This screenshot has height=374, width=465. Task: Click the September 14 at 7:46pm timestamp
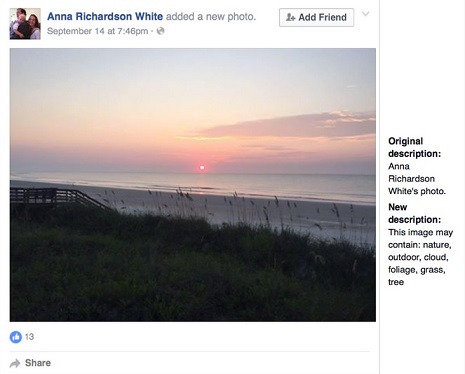98,31
